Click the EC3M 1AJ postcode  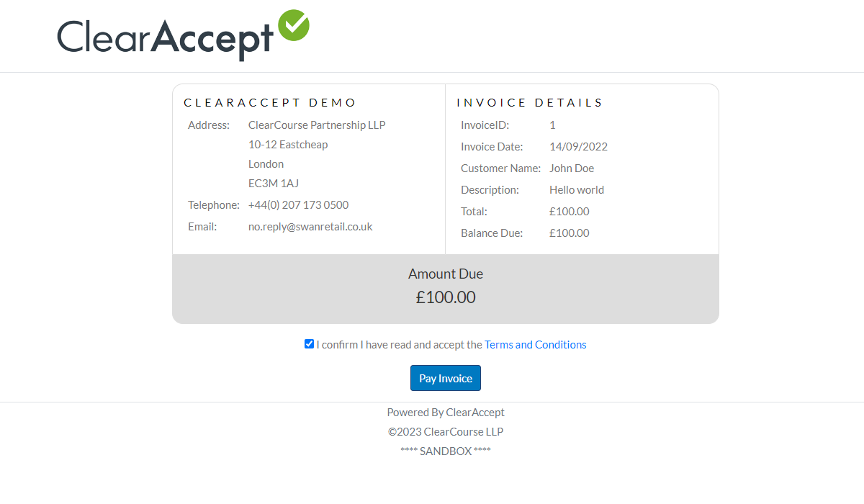[274, 184]
